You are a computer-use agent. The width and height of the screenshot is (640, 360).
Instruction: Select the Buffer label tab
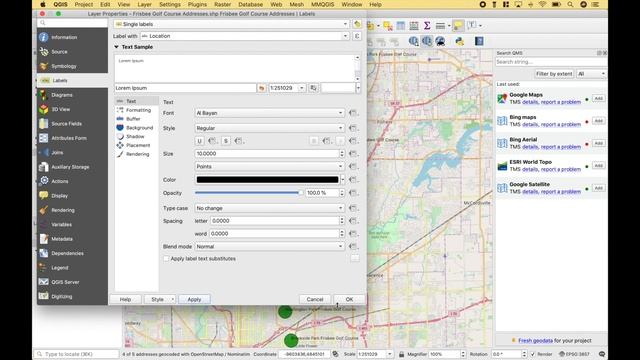pos(137,119)
